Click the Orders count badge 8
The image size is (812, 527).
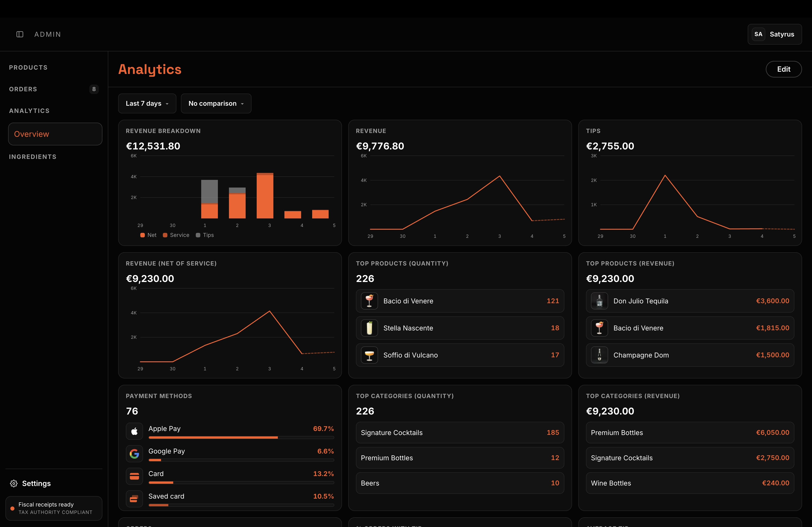point(94,89)
